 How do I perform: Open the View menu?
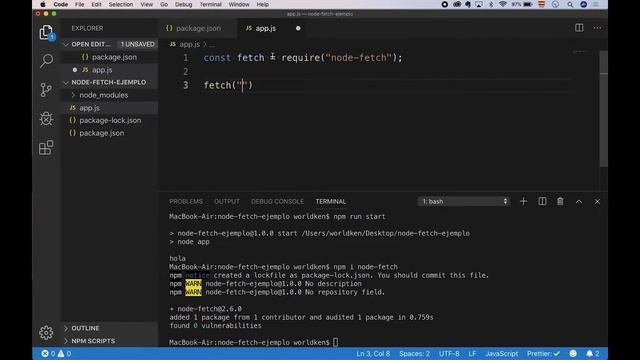pyautogui.click(x=147, y=4)
